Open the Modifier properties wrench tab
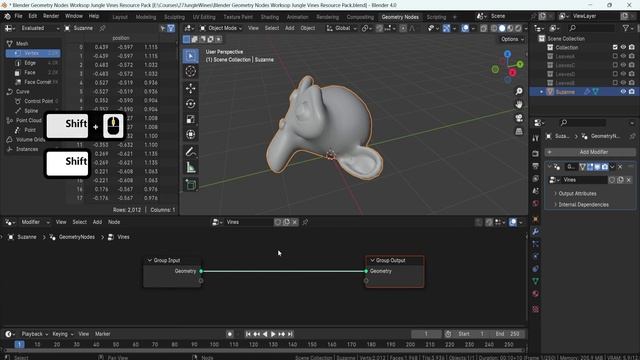Screen dimensions: 640x360 click(x=536, y=231)
